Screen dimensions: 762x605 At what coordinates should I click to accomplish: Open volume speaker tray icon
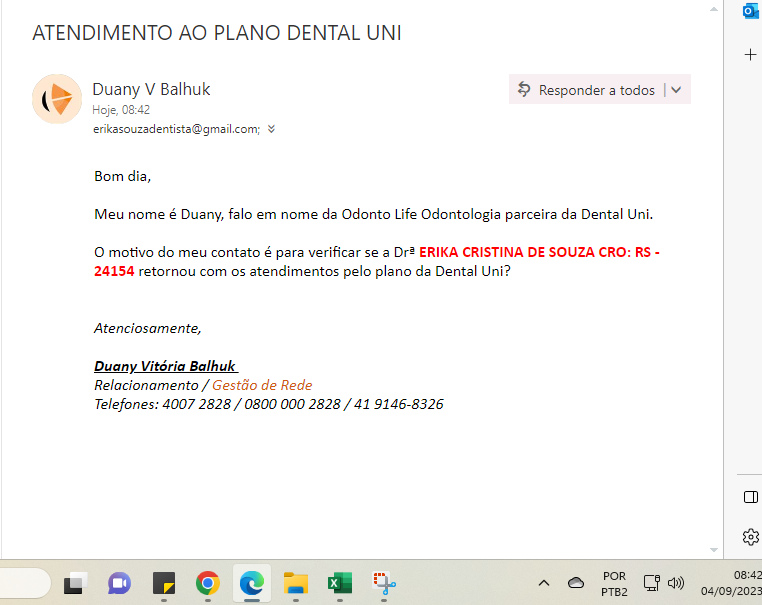(x=676, y=583)
